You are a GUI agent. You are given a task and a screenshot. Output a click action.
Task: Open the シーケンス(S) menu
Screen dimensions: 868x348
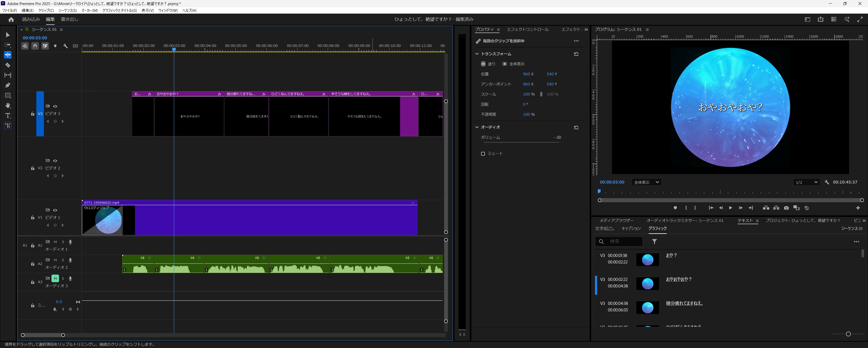[x=67, y=10]
